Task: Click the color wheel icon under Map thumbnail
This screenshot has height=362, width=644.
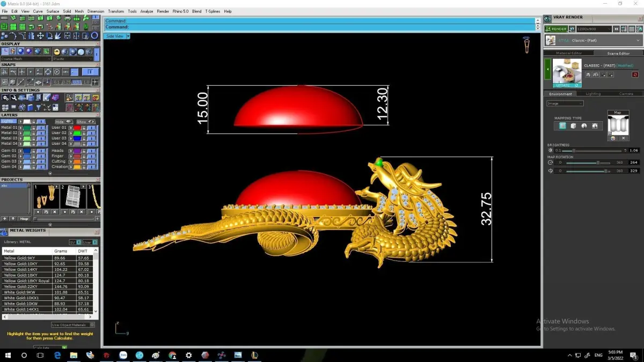Action: coord(613,138)
